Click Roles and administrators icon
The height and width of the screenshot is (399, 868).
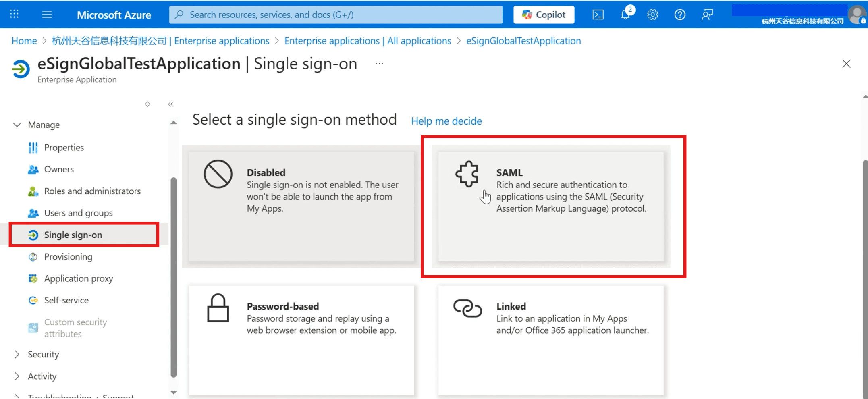tap(33, 191)
